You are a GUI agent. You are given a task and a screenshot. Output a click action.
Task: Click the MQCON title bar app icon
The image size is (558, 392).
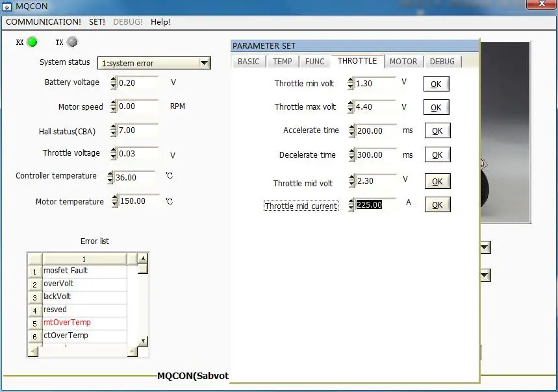point(6,6)
